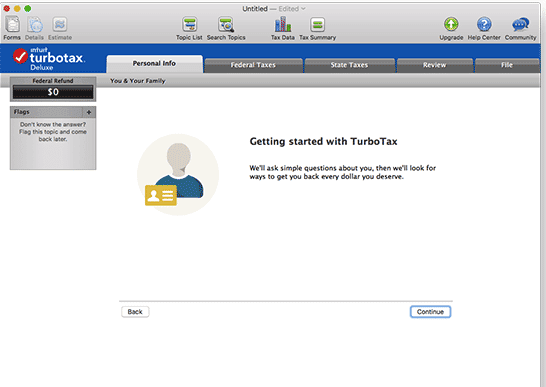Switch to the Review tab
This screenshot has width=546, height=387.
(435, 65)
